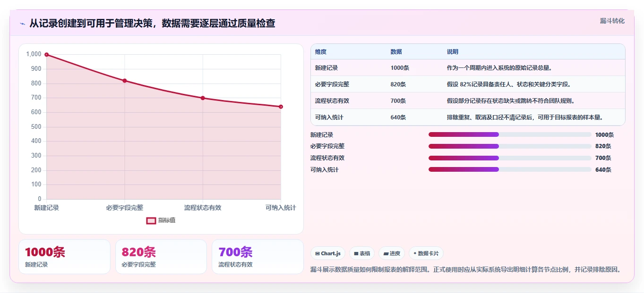Select the 必要字段完整 data point at 820

(125, 81)
